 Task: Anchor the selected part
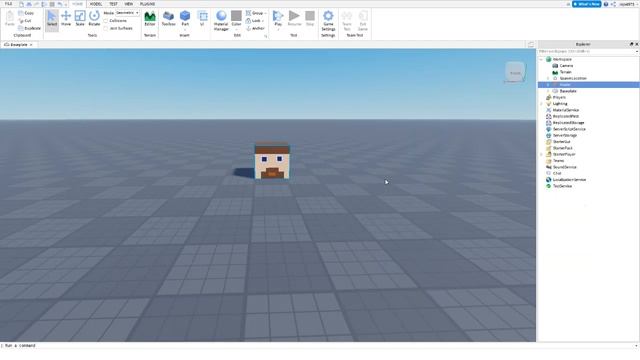256,29
